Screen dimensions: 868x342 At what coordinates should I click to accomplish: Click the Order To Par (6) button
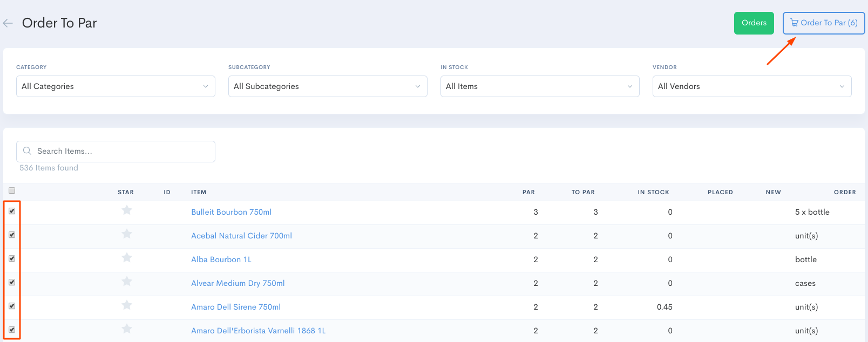pos(824,23)
